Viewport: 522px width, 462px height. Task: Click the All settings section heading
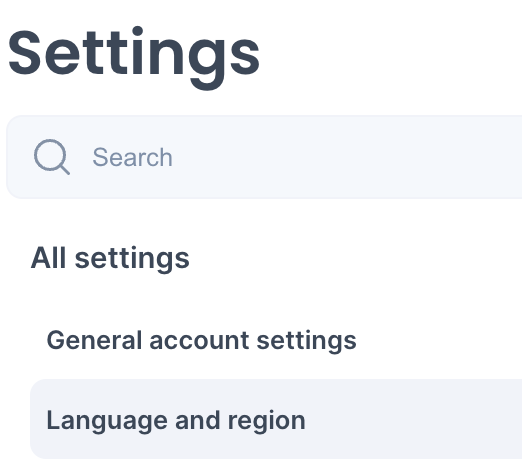click(x=110, y=258)
